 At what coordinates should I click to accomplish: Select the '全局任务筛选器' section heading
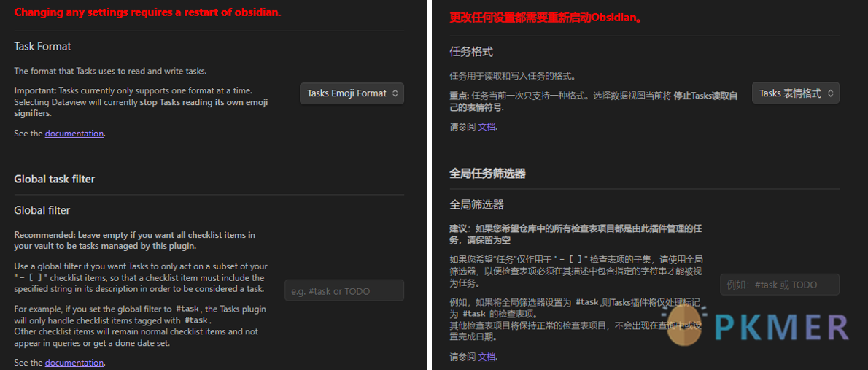coord(487,174)
